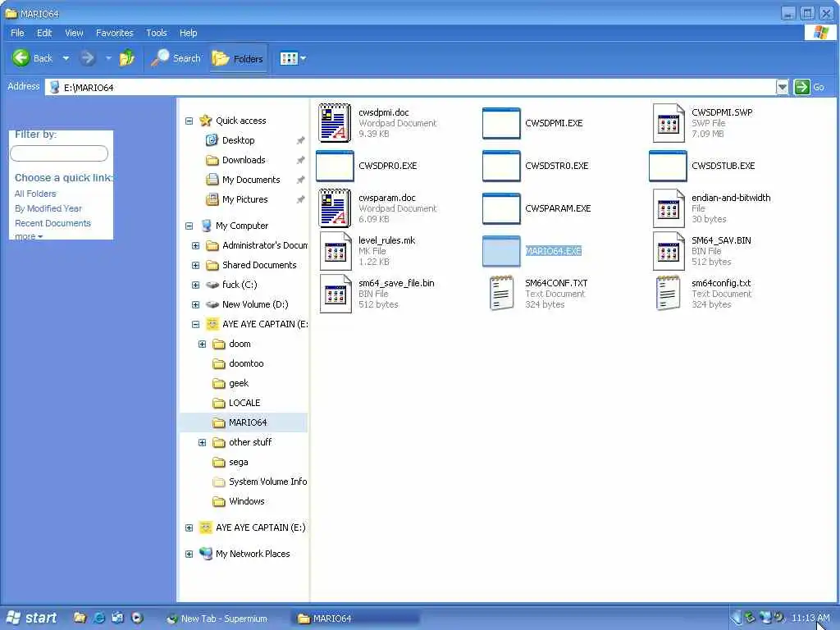Screen dimensions: 840x630
Task: Expand the Shared Documents node
Action: coord(195,266)
